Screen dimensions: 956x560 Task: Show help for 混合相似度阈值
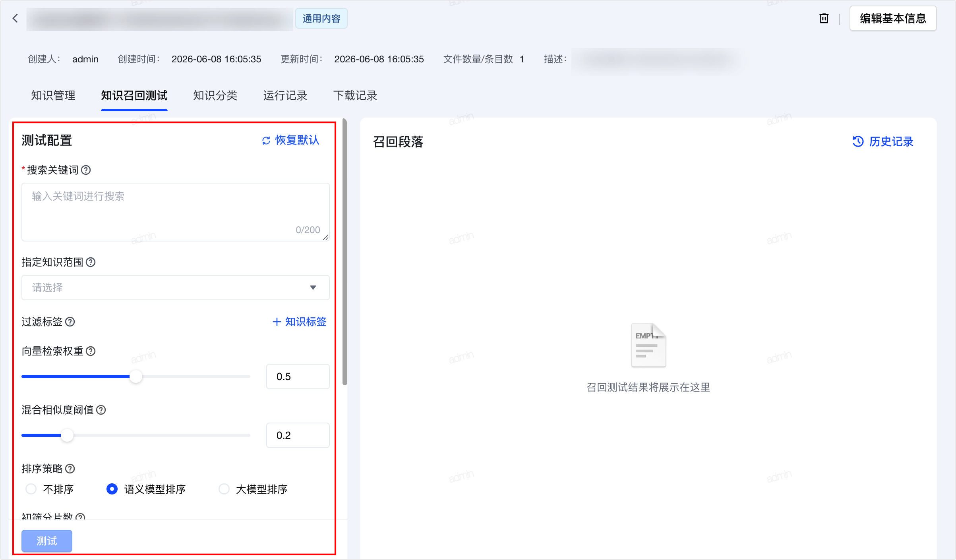coord(101,410)
